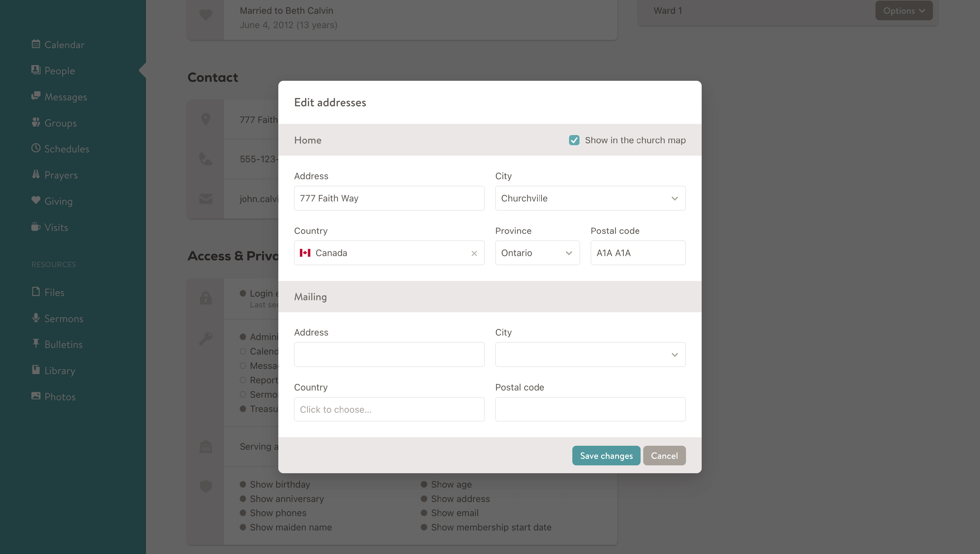Click the Calendar icon in sidebar

pyautogui.click(x=36, y=44)
